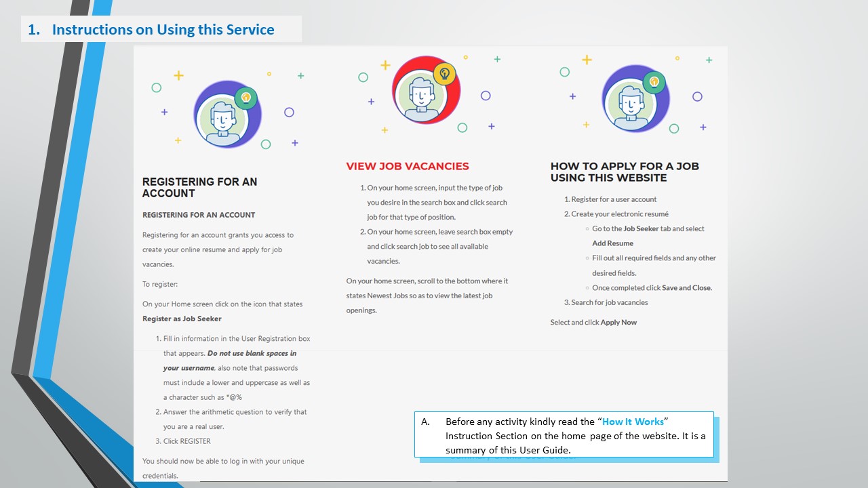Click the 'Click REGISTER' step in the list
The width and height of the screenshot is (868, 488).
[186, 441]
